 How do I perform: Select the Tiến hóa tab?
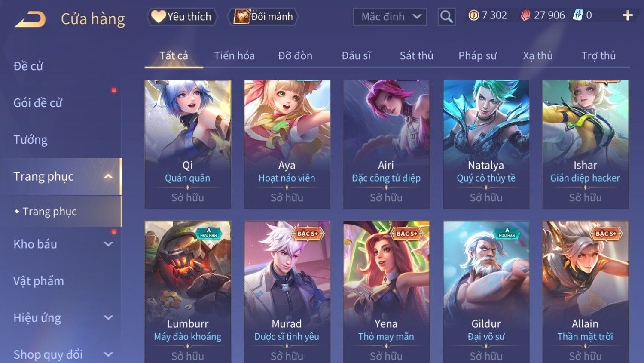coord(234,55)
